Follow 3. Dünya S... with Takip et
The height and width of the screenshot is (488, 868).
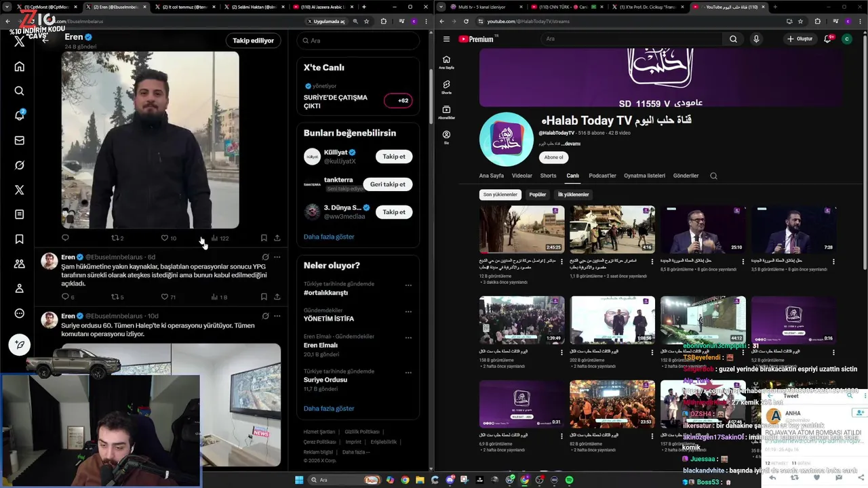click(x=394, y=212)
